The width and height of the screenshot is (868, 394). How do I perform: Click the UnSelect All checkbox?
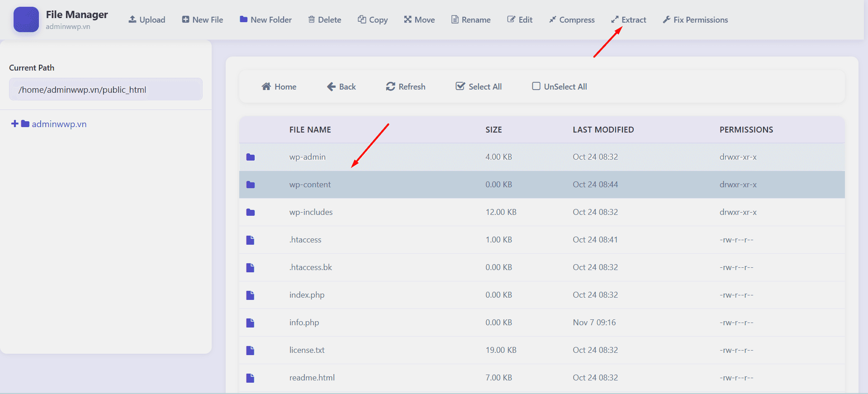(536, 86)
